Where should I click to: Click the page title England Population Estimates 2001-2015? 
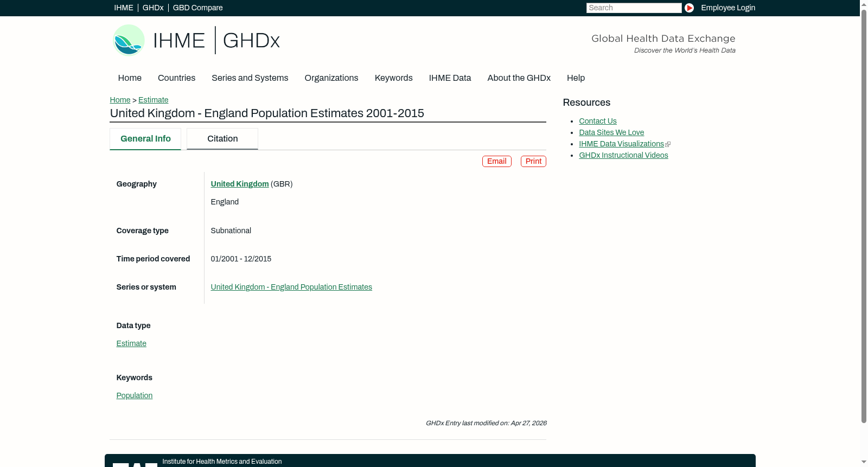[x=267, y=113]
